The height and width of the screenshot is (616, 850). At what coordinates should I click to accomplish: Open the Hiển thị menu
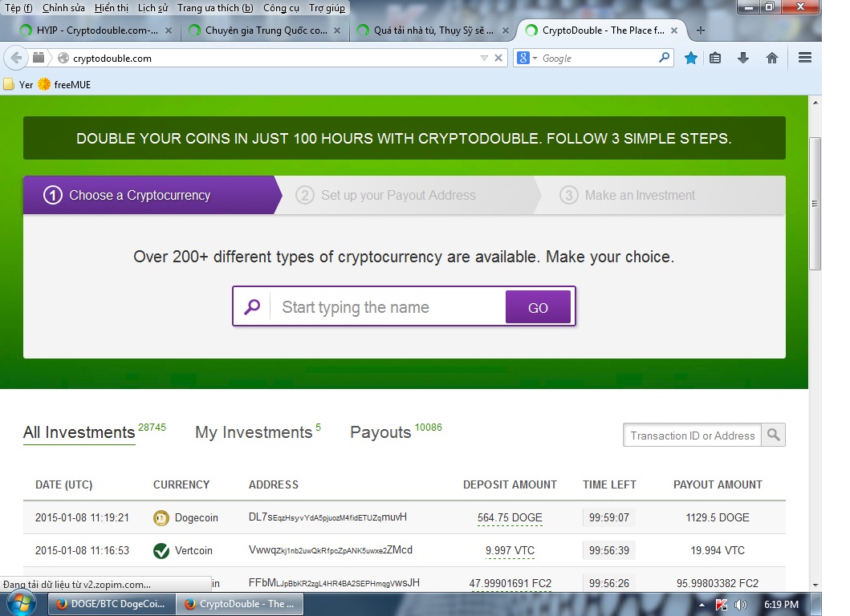coord(111,7)
